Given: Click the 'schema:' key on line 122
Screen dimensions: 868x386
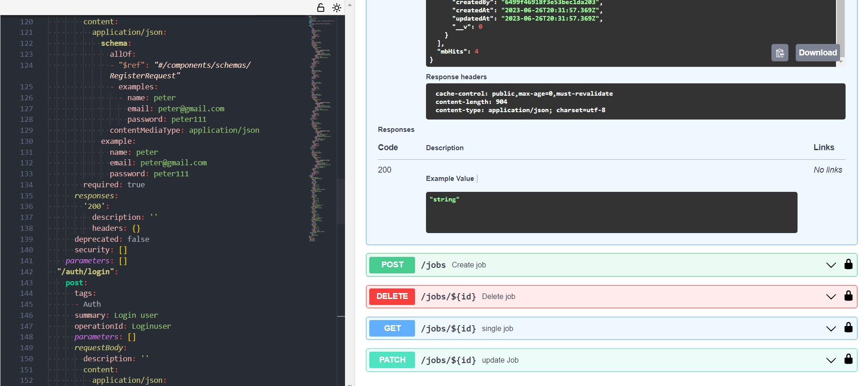Looking at the screenshot, I should (x=116, y=43).
